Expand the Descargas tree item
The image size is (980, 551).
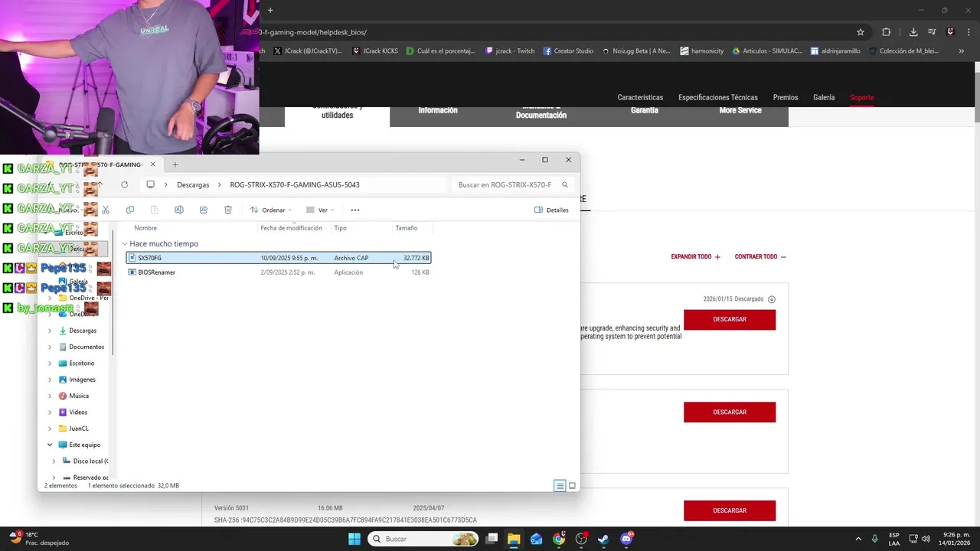(50, 331)
